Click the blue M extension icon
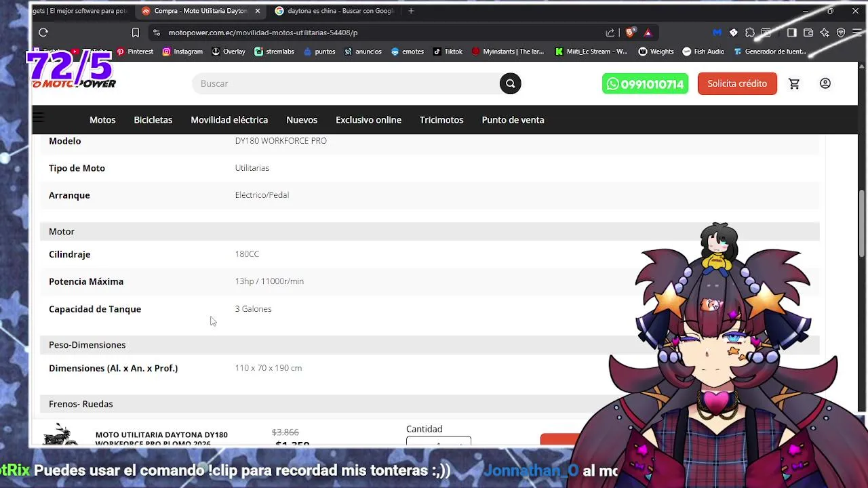 pos(717,32)
